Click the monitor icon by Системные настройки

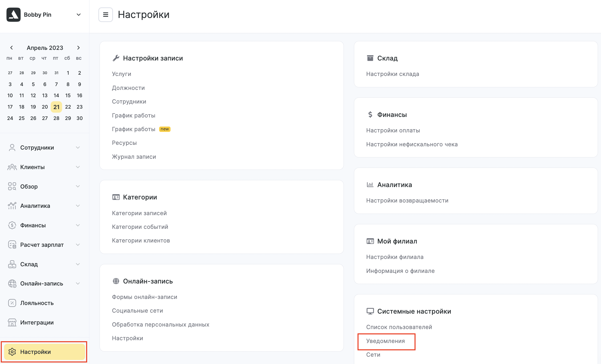370,311
